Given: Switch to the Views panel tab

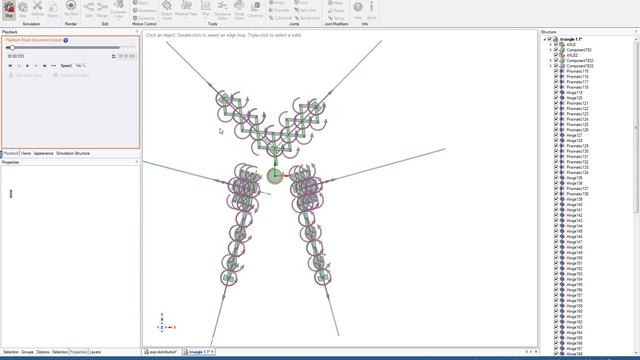Looking at the screenshot, I should point(26,153).
